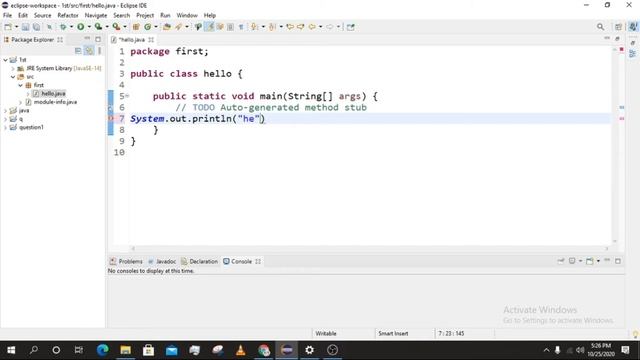Click the Windows Start button
The height and width of the screenshot is (360, 640).
pyautogui.click(x=11, y=350)
